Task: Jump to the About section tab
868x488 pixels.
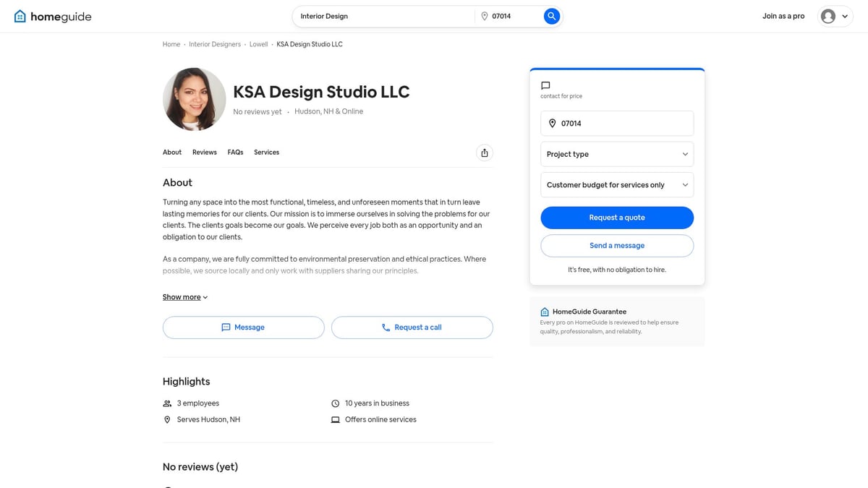Action: (x=172, y=153)
